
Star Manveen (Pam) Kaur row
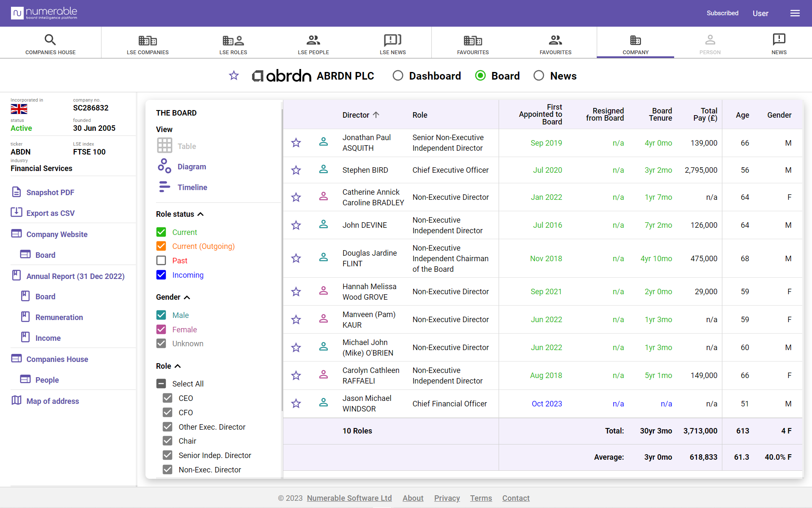296,320
